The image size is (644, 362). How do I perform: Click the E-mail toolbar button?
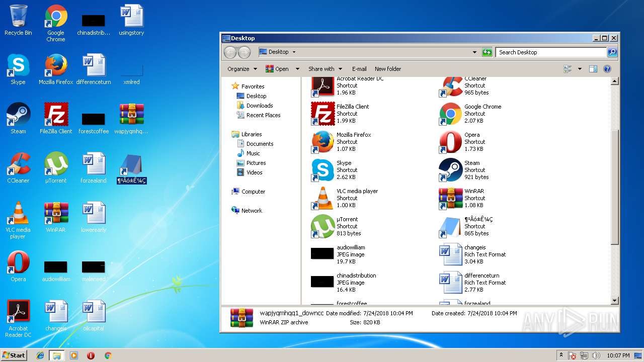tap(359, 69)
